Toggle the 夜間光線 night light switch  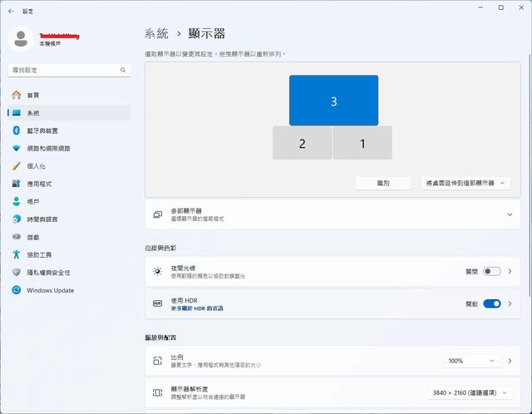[x=491, y=271]
